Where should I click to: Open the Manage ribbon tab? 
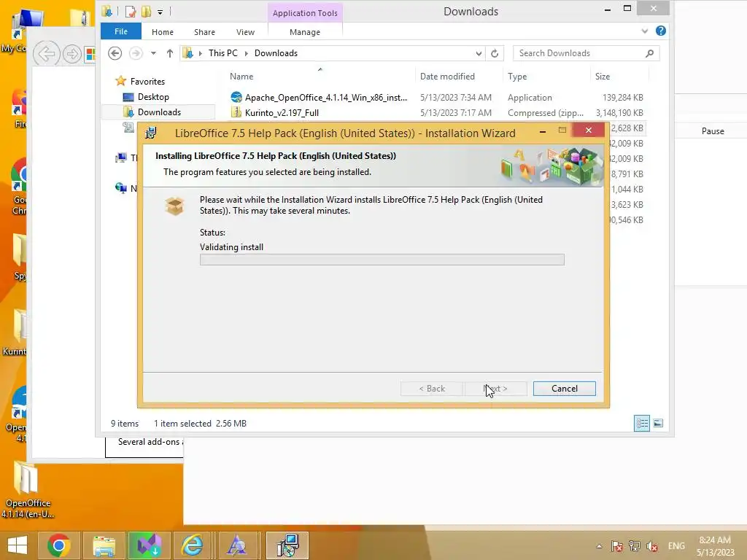pos(305,32)
